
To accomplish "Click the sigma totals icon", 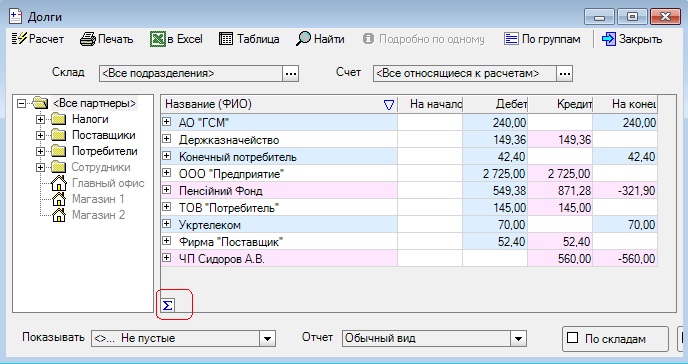I will click(168, 305).
